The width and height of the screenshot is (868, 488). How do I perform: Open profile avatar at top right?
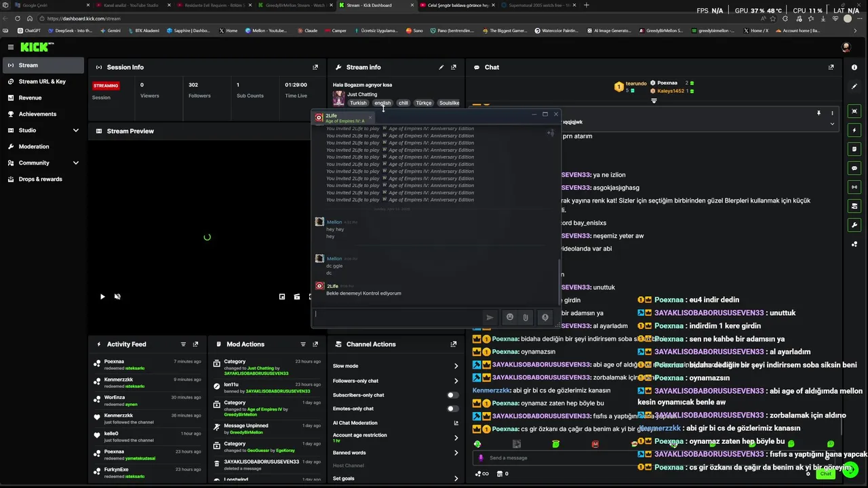point(846,47)
